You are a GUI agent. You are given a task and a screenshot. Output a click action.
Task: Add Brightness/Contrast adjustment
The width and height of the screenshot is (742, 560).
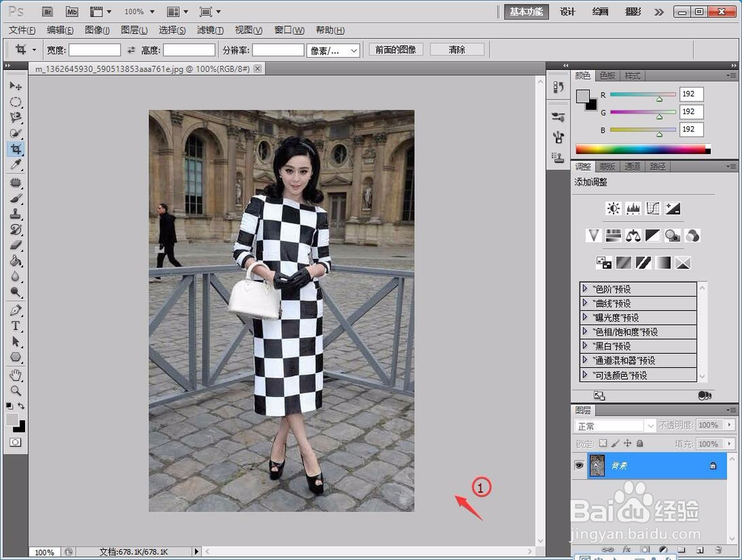(614, 208)
